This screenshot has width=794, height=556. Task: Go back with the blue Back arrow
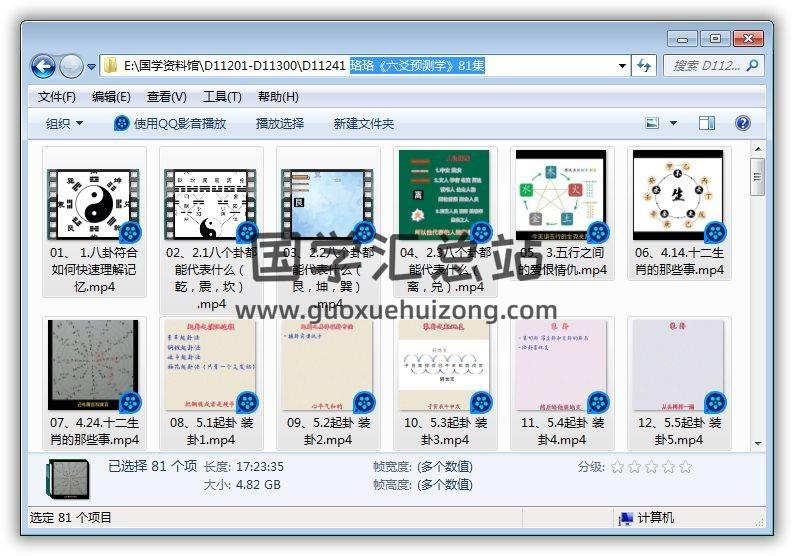pos(43,66)
